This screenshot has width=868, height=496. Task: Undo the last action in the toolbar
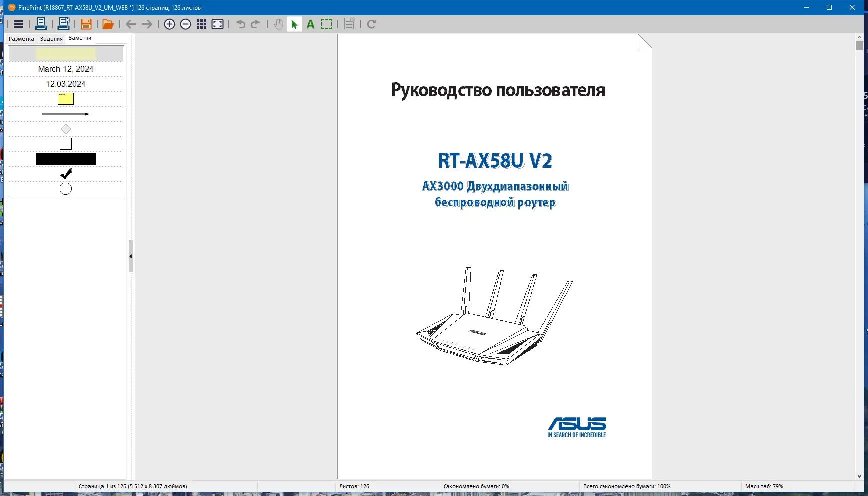[x=240, y=24]
